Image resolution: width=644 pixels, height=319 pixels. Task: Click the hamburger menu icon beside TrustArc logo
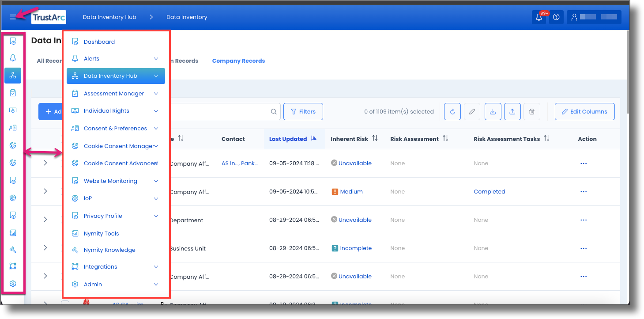(12, 17)
